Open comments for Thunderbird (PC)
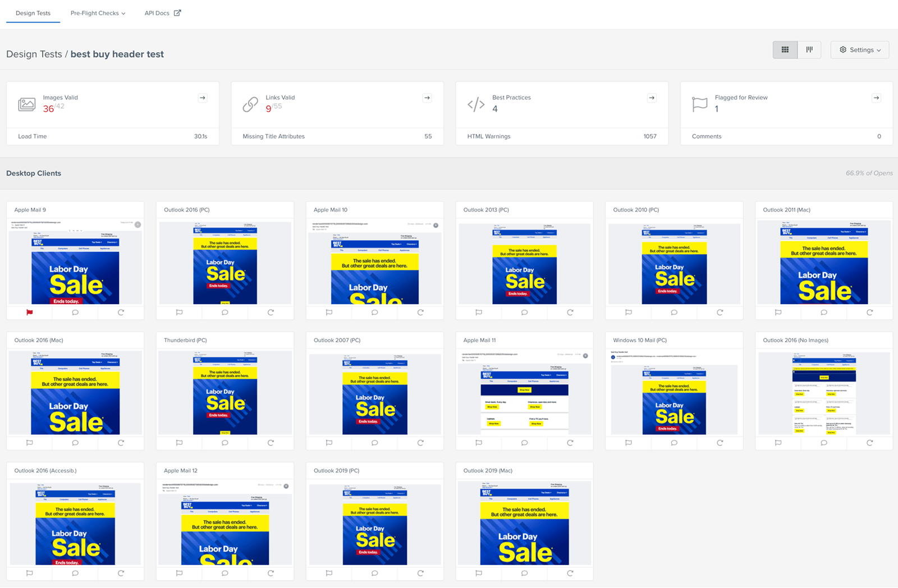Image resolution: width=898 pixels, height=588 pixels. coord(225,443)
